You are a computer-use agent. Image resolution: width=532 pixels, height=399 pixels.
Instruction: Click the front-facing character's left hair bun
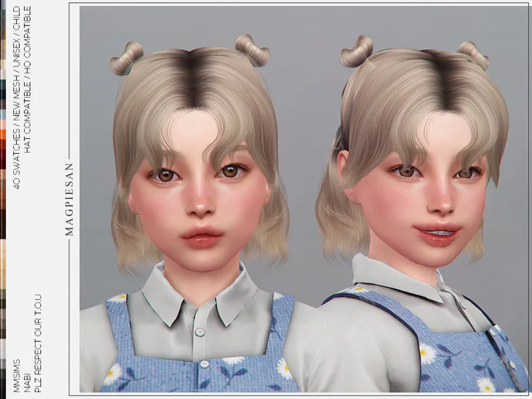click(x=126, y=58)
